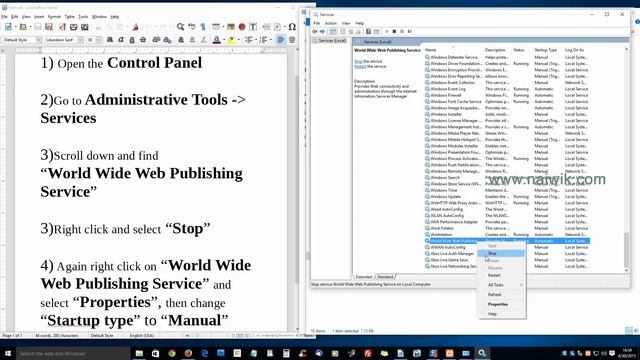Click Writer zoom slider in status bar
640x360 pixels.
pyautogui.click(x=276, y=336)
